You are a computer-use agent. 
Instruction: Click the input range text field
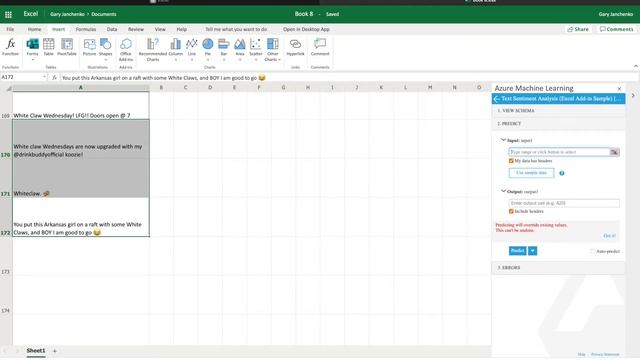559,152
